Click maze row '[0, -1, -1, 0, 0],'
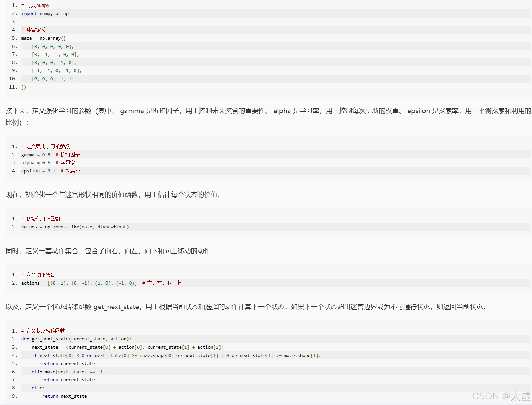This screenshot has height=405, width=532. click(55, 55)
